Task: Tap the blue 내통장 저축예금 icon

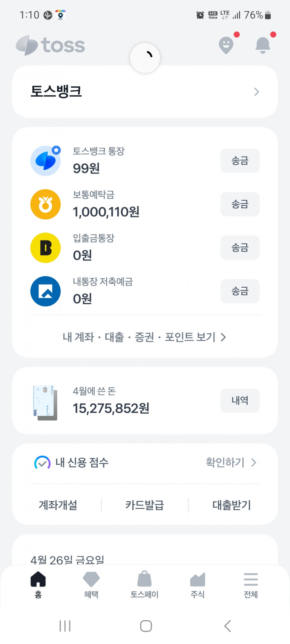Action: [x=45, y=291]
